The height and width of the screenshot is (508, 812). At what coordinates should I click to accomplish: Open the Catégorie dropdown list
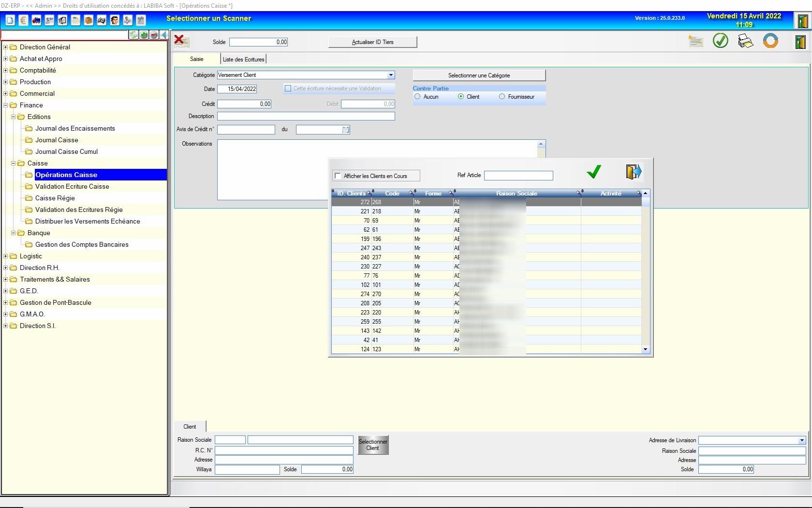click(x=391, y=75)
